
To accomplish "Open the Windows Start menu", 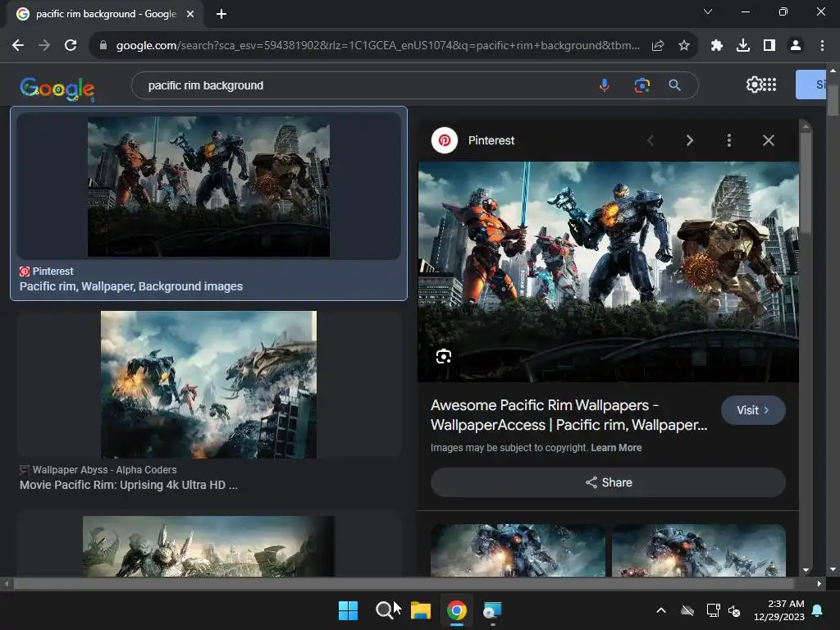I will pyautogui.click(x=348, y=610).
